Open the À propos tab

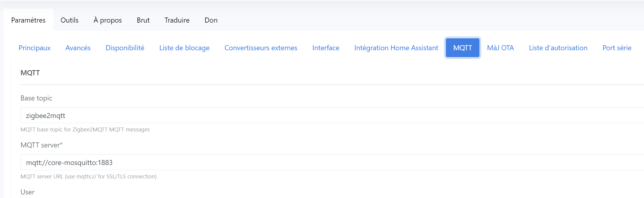pos(108,20)
